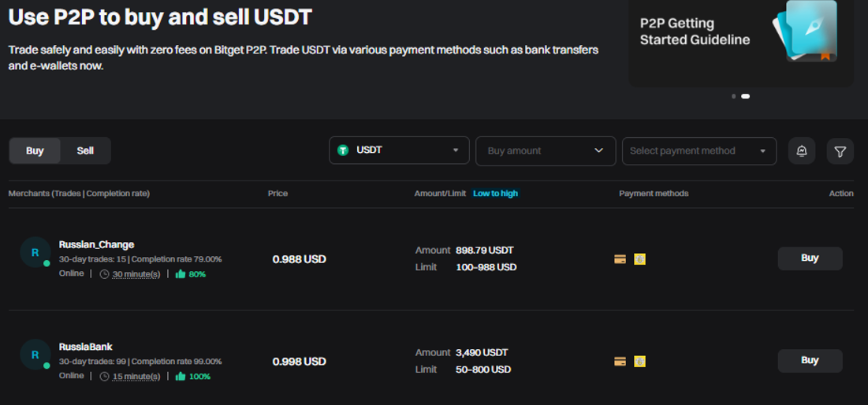Image resolution: width=868 pixels, height=405 pixels.
Task: Toggle the Low to high sort
Action: [x=495, y=194]
